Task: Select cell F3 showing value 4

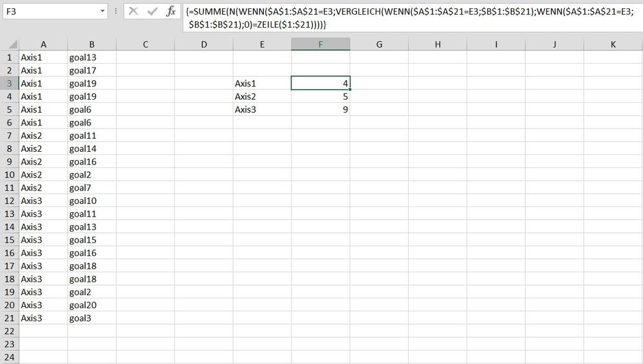Action: pyautogui.click(x=321, y=84)
